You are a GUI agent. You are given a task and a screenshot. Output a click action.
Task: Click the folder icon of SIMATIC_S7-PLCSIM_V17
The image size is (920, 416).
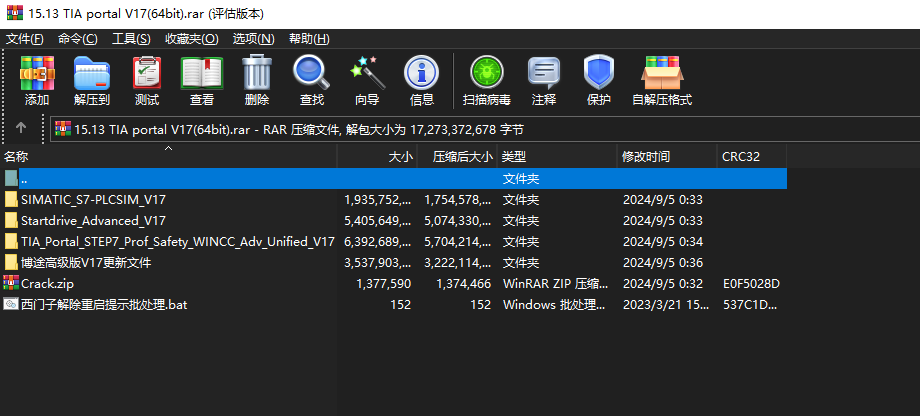(x=11, y=199)
